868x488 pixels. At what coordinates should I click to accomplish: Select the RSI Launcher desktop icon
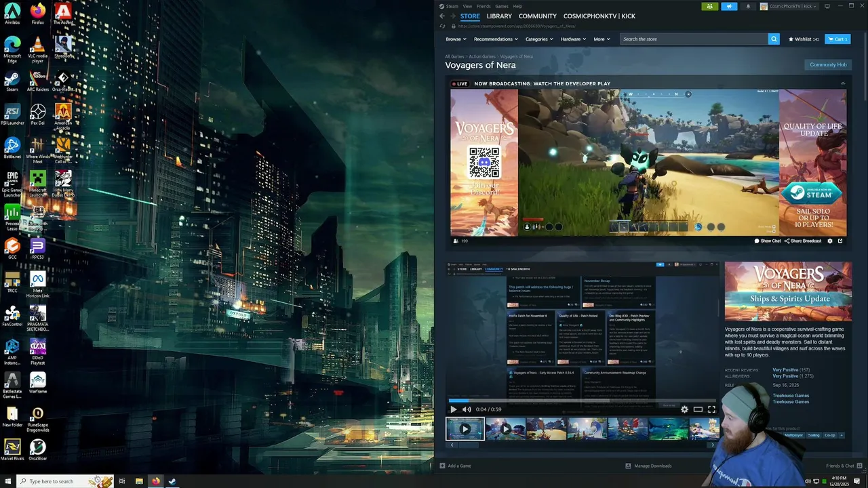pos(12,115)
